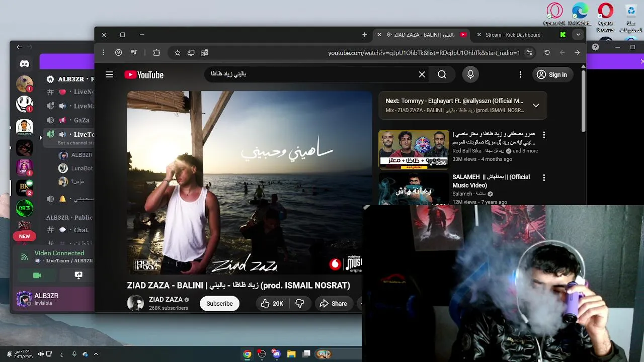Open NEW servers indicator in Discord
Screen dimensions: 644x362
point(24,236)
